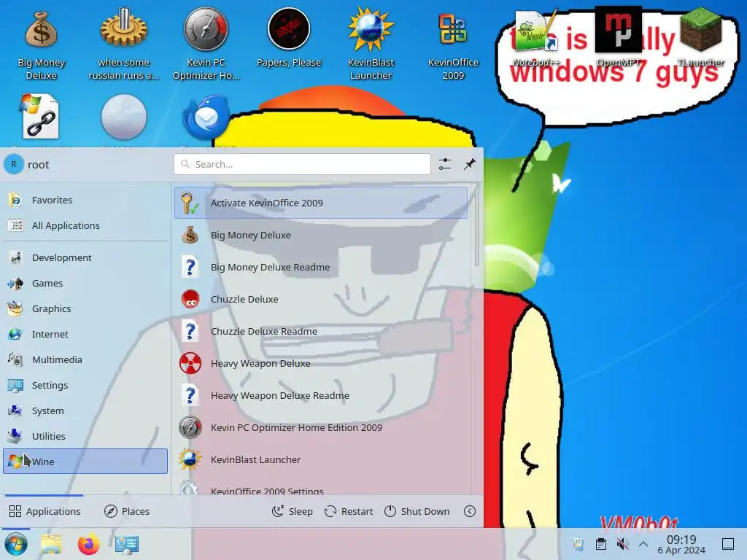The image size is (747, 560).
Task: Pin the application menu open
Action: [x=470, y=164]
